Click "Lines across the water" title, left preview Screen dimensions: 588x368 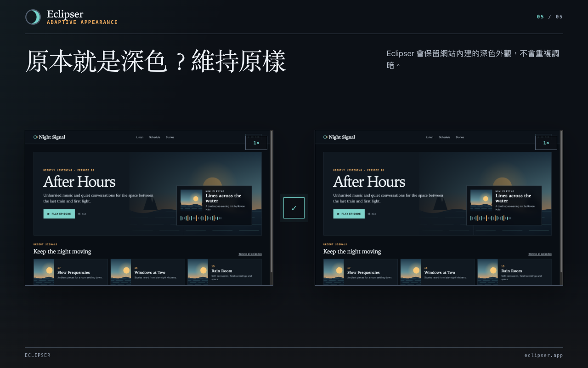(x=223, y=198)
